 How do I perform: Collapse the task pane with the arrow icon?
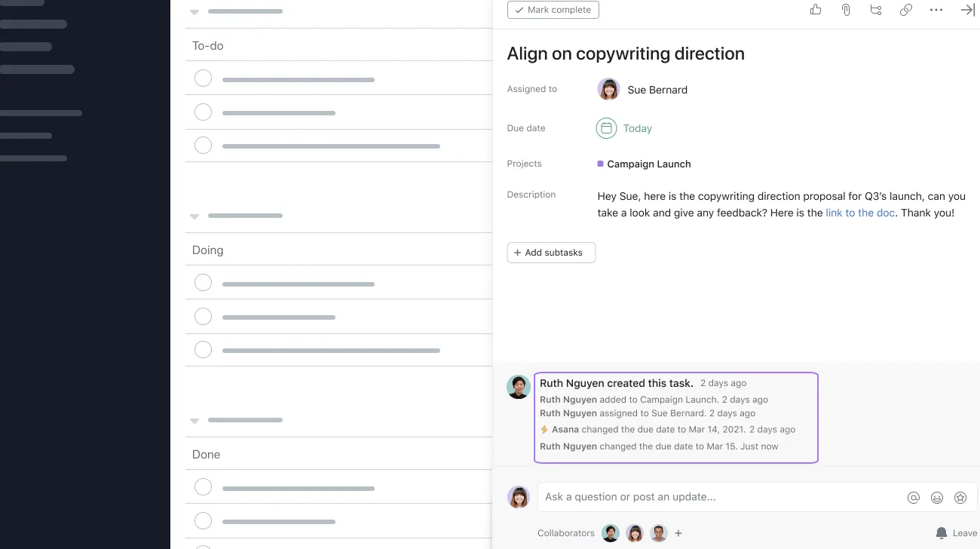pyautogui.click(x=967, y=10)
